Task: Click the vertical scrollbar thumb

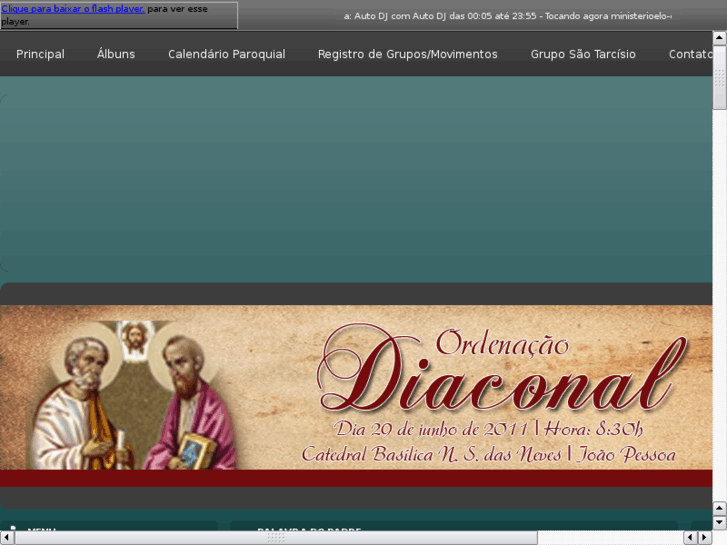Action: click(719, 77)
